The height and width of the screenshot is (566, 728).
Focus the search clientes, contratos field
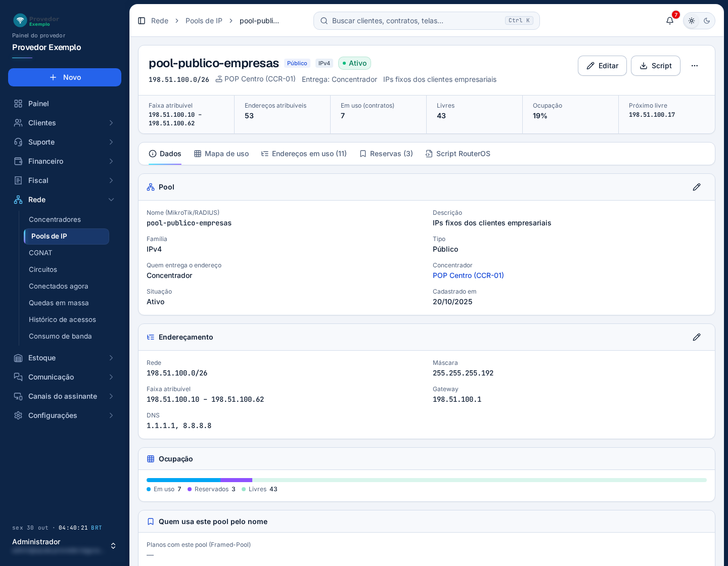point(427,21)
